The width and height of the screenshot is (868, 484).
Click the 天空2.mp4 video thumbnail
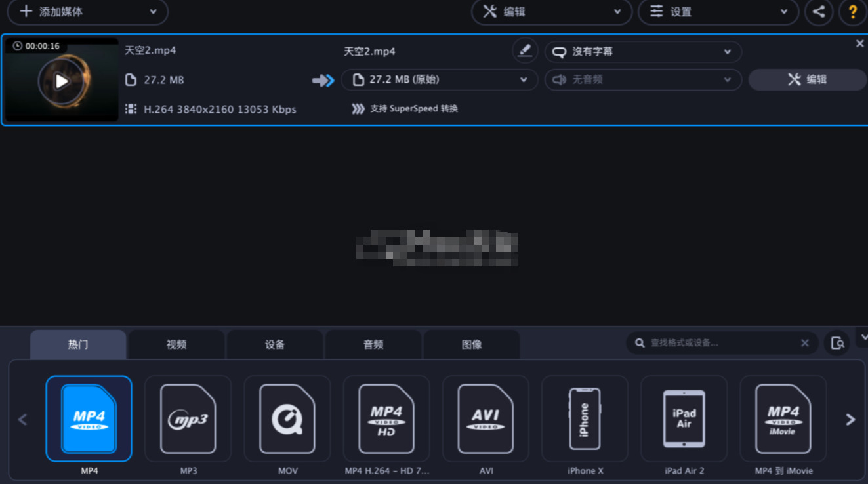[x=62, y=79]
